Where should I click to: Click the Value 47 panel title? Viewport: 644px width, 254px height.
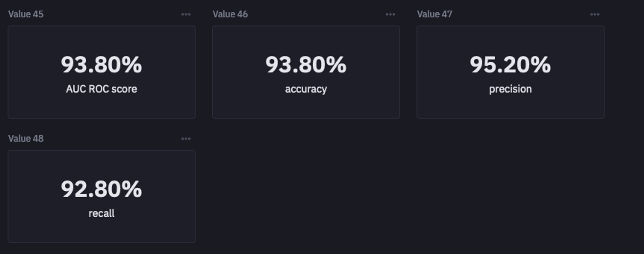(435, 14)
